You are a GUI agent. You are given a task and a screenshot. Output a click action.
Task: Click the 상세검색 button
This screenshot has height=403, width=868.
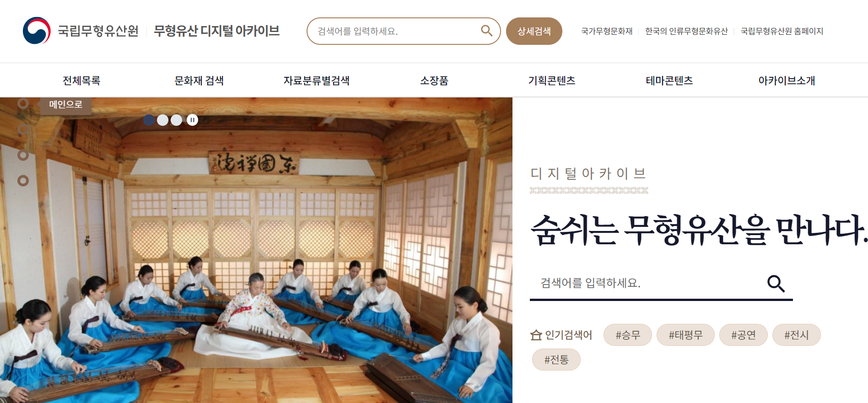[534, 31]
